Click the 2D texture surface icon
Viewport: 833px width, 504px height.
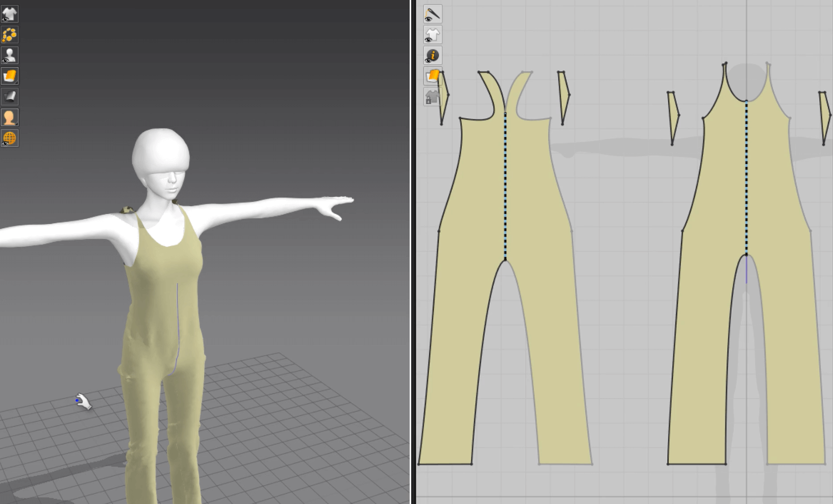[x=432, y=76]
